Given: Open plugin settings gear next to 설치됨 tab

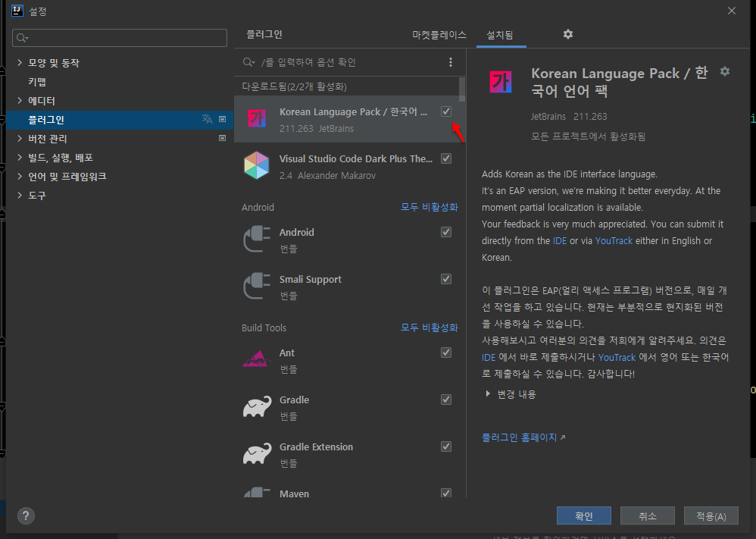Looking at the screenshot, I should [x=568, y=34].
